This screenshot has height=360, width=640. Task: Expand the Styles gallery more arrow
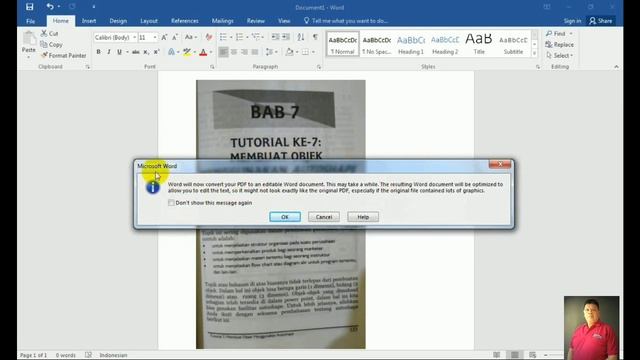point(534,53)
